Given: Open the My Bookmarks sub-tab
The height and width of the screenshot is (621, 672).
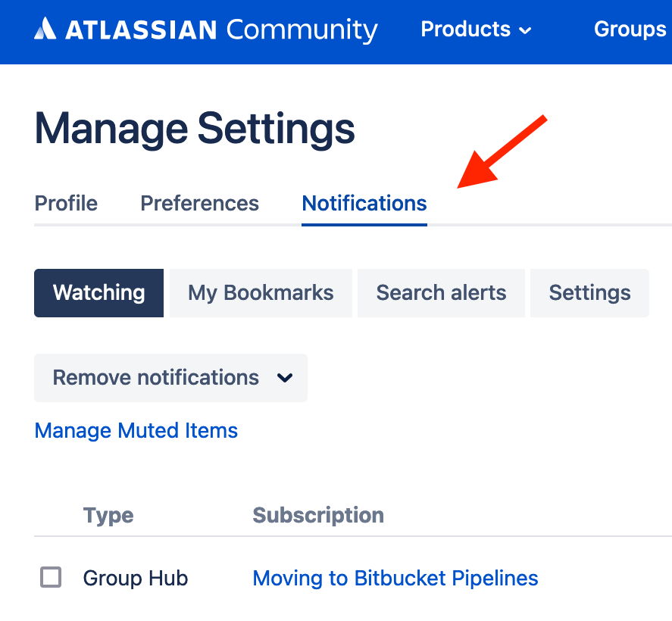Looking at the screenshot, I should pos(261,293).
